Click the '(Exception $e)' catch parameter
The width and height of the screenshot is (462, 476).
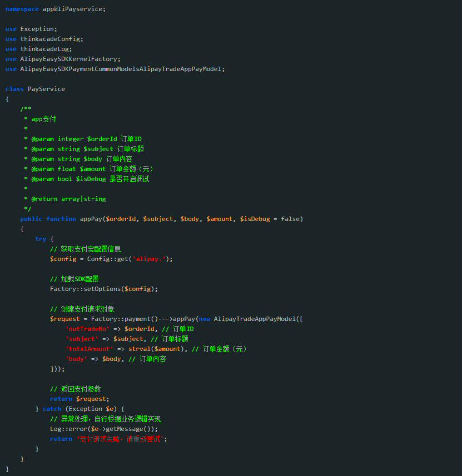click(x=91, y=409)
